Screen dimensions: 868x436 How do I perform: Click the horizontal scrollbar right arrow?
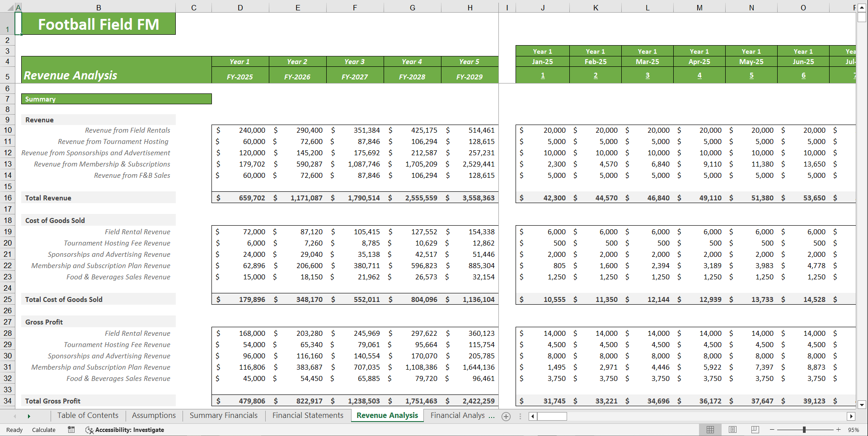pyautogui.click(x=850, y=417)
